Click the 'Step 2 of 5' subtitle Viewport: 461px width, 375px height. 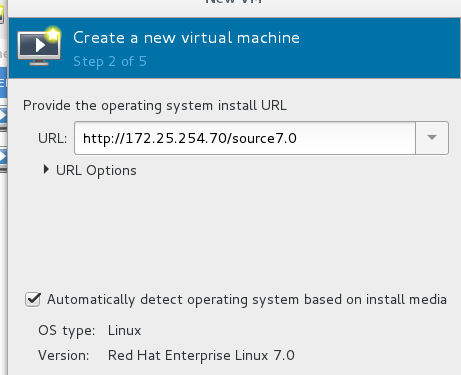point(110,62)
